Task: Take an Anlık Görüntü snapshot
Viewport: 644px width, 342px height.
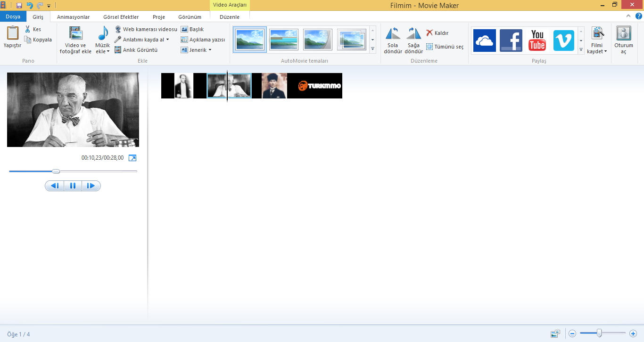Action: (136, 50)
